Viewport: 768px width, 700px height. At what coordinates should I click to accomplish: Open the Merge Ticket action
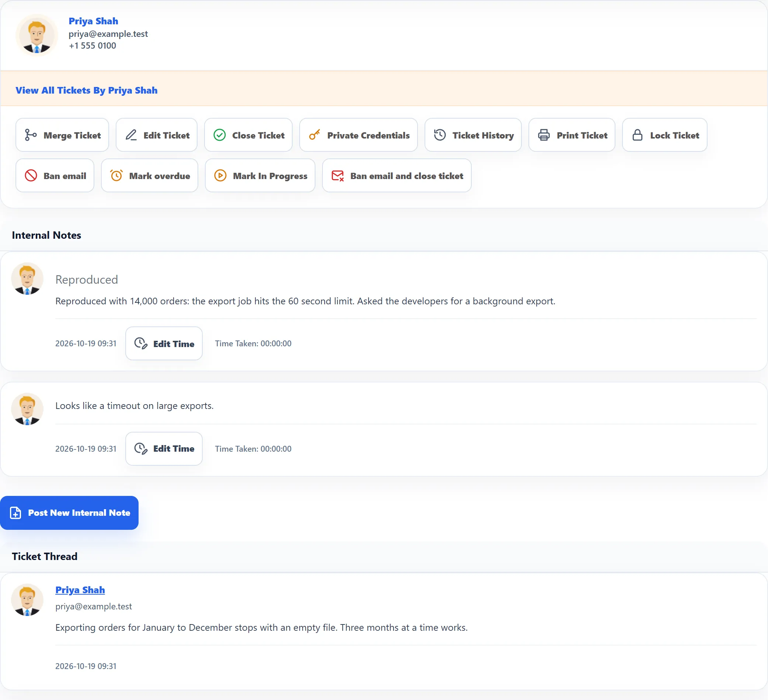coord(62,135)
